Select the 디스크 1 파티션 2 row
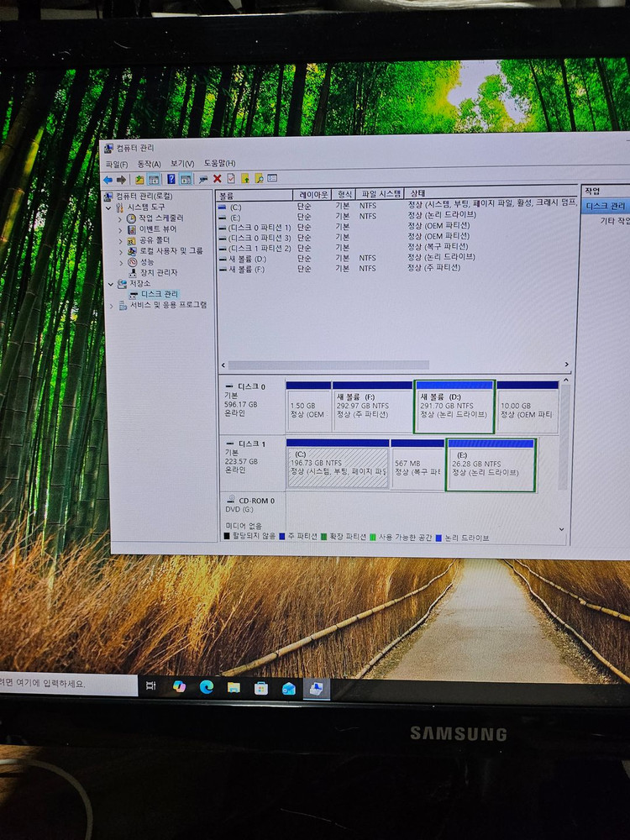This screenshot has height=840, width=630. pyautogui.click(x=396, y=248)
